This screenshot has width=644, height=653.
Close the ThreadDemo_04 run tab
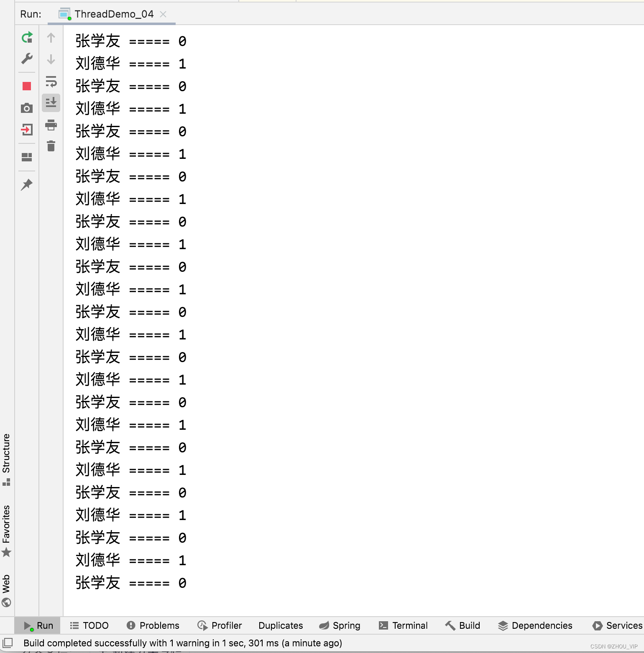[x=163, y=14]
